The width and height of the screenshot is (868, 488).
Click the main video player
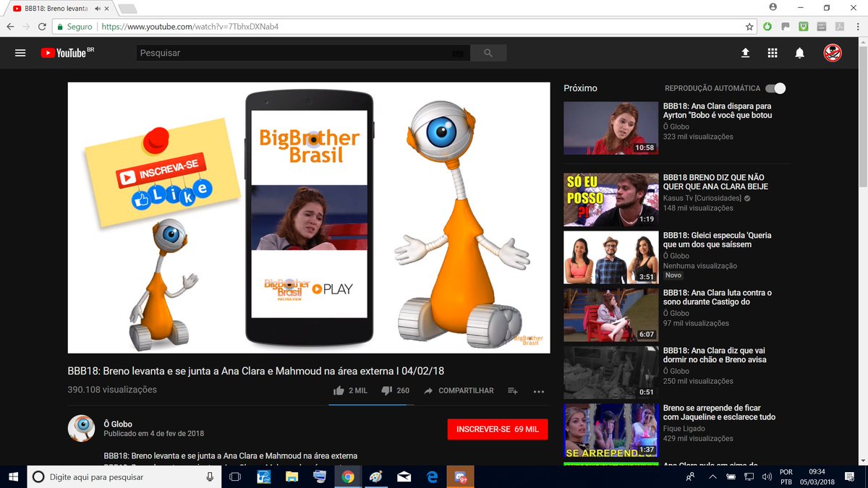309,218
